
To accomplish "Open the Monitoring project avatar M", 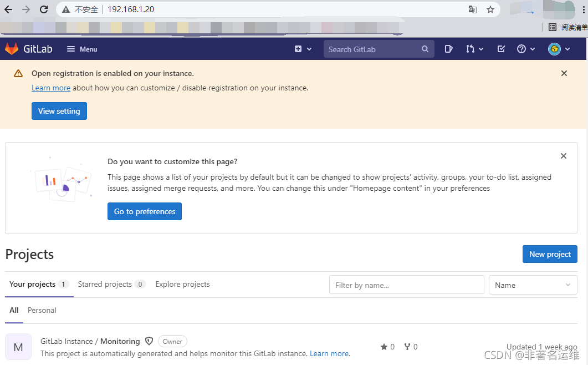I will pos(18,347).
